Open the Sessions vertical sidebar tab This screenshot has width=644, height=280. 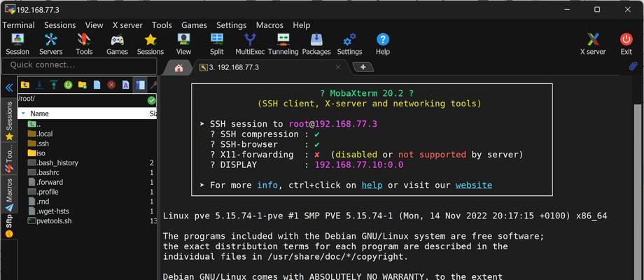point(9,120)
